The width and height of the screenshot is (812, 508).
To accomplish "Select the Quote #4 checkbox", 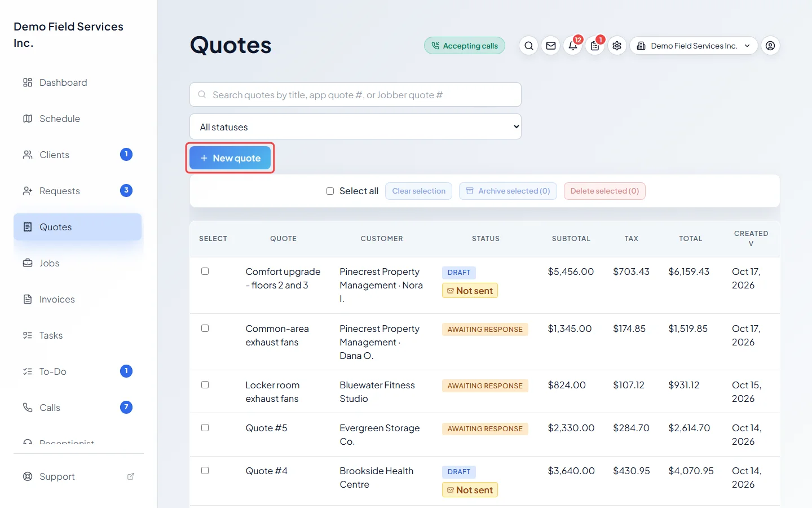I will coord(205,471).
